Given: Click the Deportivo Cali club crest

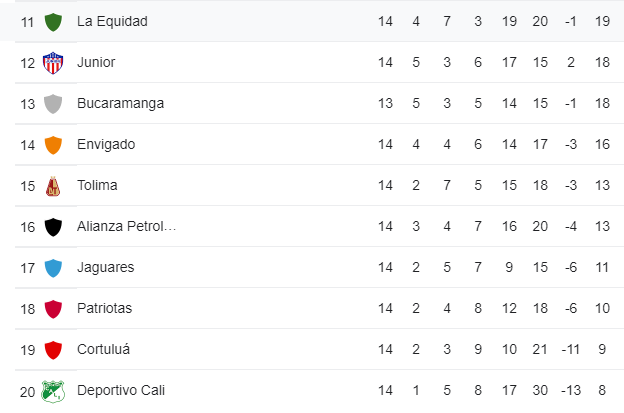Looking at the screenshot, I should pyautogui.click(x=53, y=391).
